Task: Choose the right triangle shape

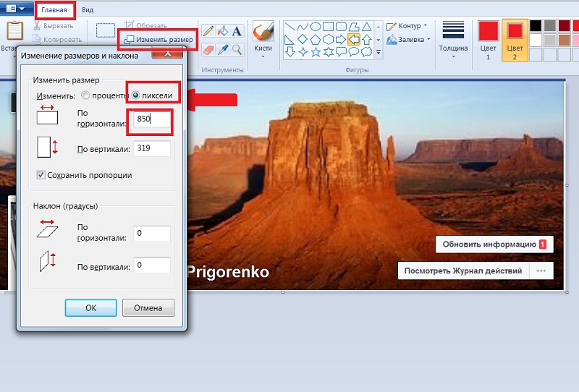Action: click(290, 39)
